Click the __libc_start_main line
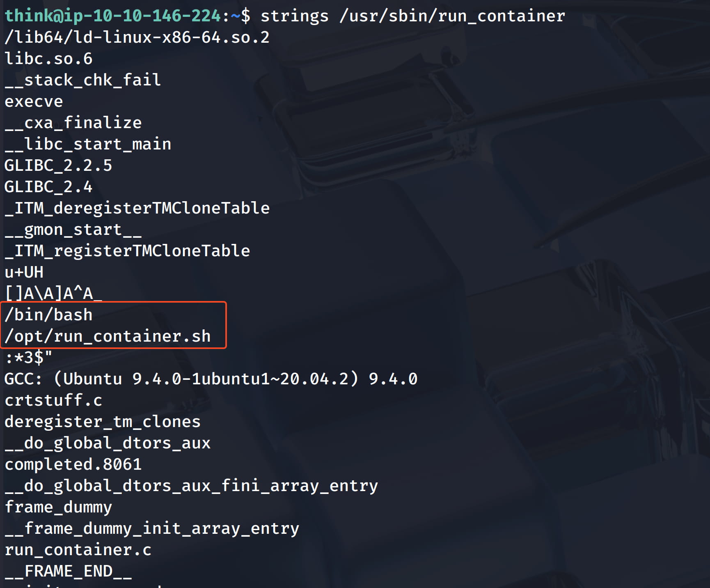Image resolution: width=710 pixels, height=588 pixels. click(x=88, y=144)
